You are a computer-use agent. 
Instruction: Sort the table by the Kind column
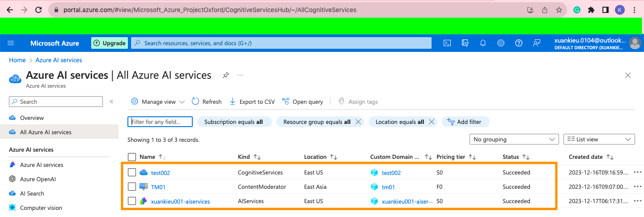point(249,157)
